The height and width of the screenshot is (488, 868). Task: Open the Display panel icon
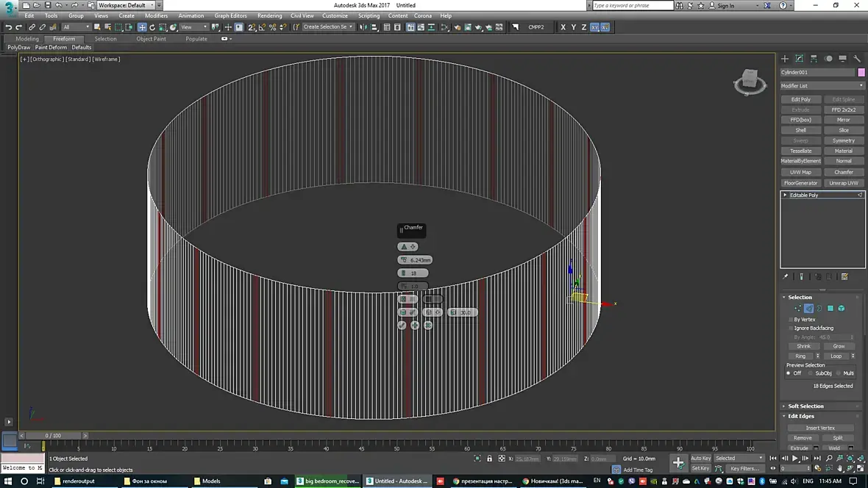coord(842,59)
